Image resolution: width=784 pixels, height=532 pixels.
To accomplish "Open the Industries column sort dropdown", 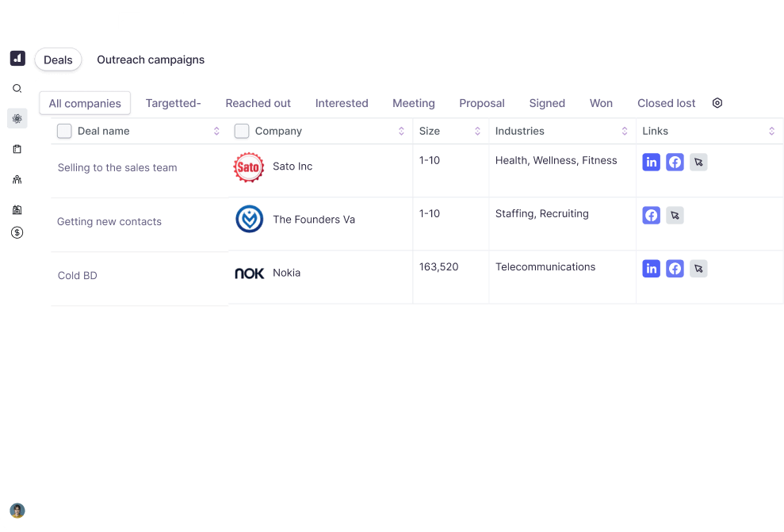I will tap(625, 131).
